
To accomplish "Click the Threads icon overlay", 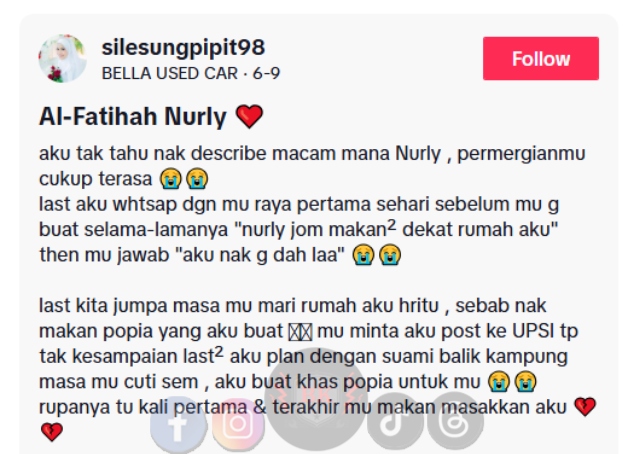I will point(455,421).
